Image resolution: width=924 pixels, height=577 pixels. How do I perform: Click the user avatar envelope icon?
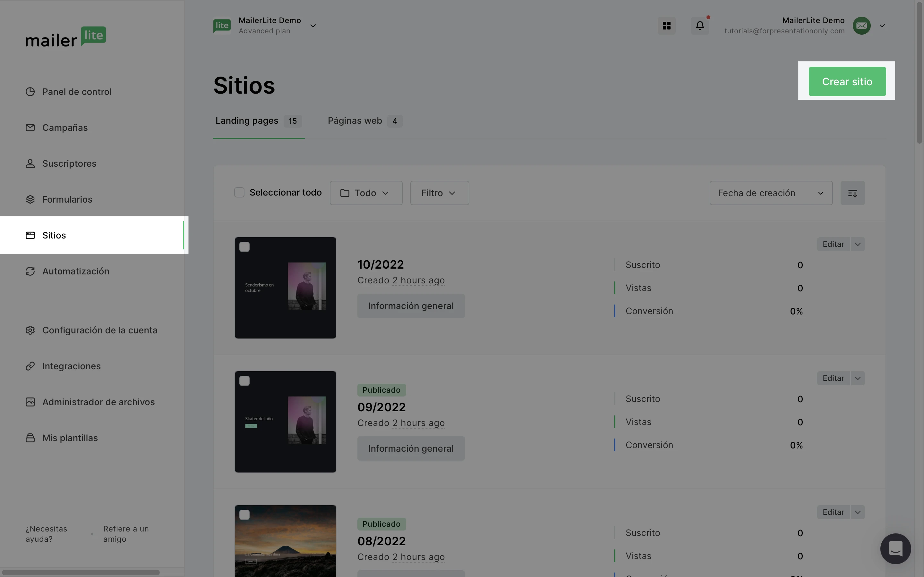pos(861,26)
